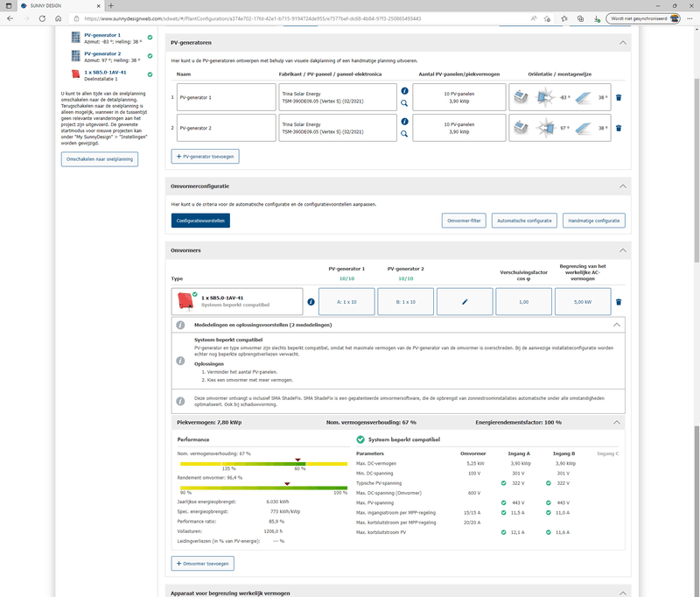Collapse the PV-generatoren section

click(x=623, y=43)
